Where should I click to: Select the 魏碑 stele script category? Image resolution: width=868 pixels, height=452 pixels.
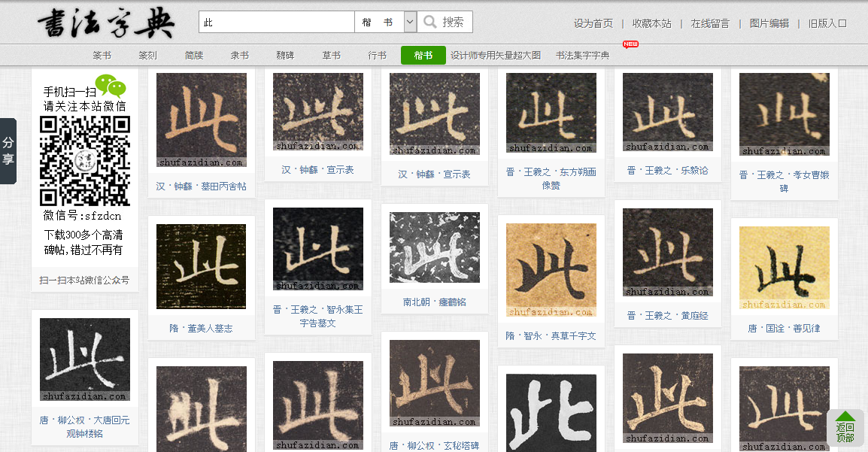(x=285, y=55)
